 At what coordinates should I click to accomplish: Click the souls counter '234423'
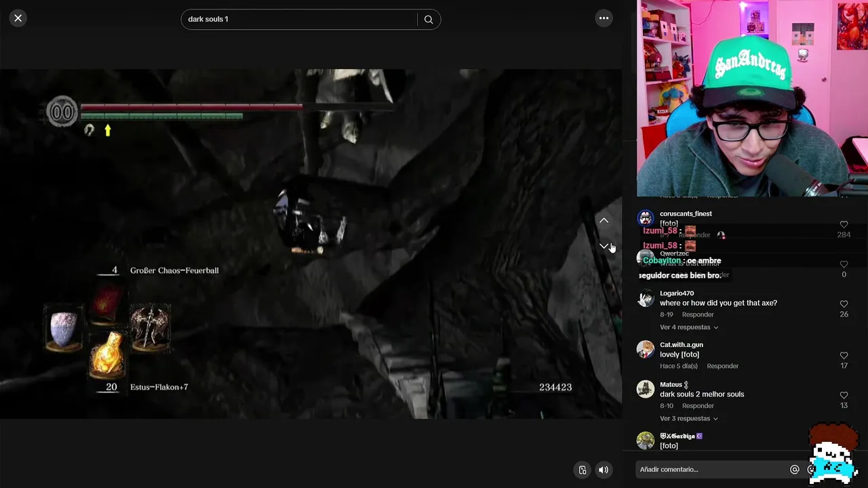coord(555,387)
